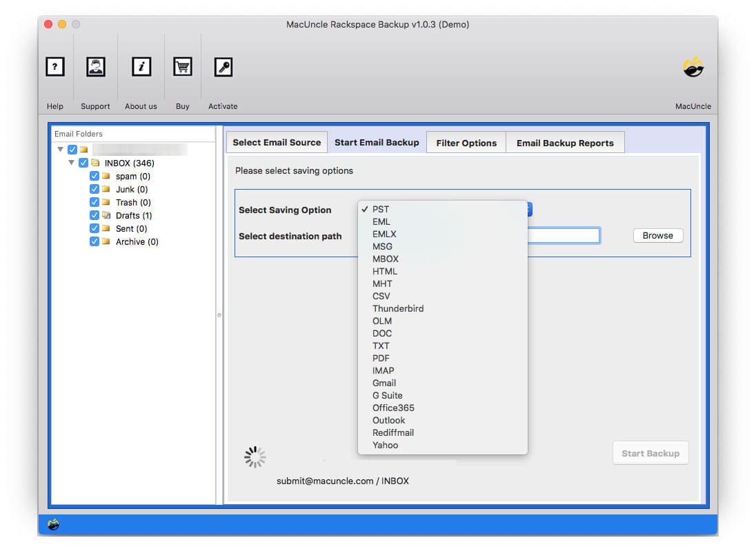Click the MacUncle icon in the status bar
The height and width of the screenshot is (551, 756).
pos(54,525)
